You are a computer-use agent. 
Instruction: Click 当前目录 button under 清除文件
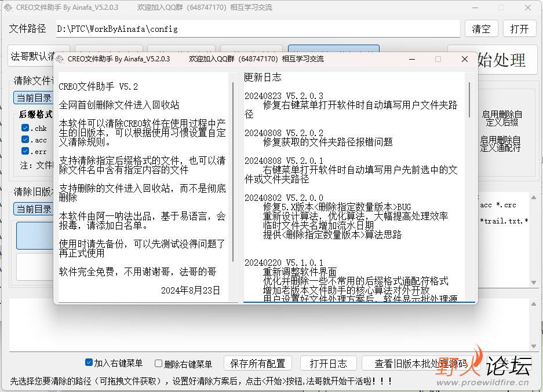point(34,98)
